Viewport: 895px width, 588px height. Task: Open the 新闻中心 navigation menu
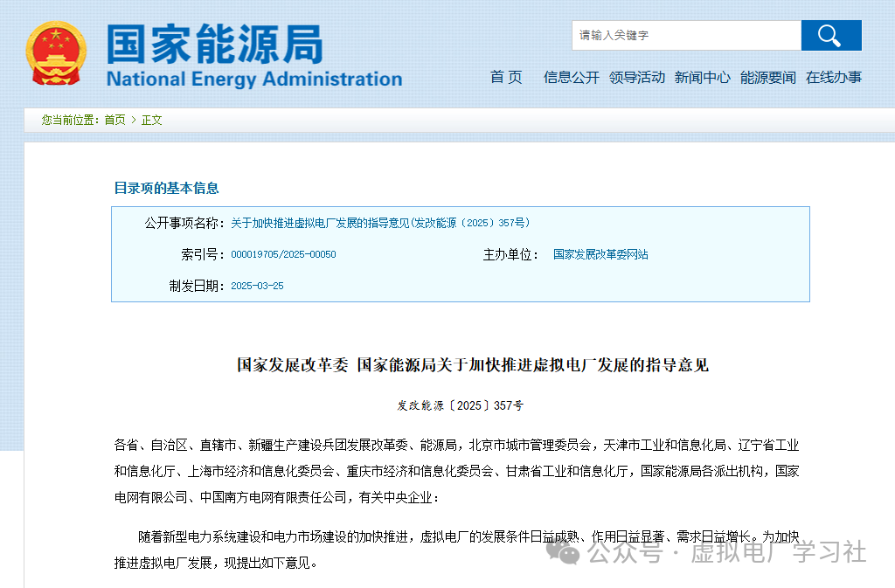point(703,77)
